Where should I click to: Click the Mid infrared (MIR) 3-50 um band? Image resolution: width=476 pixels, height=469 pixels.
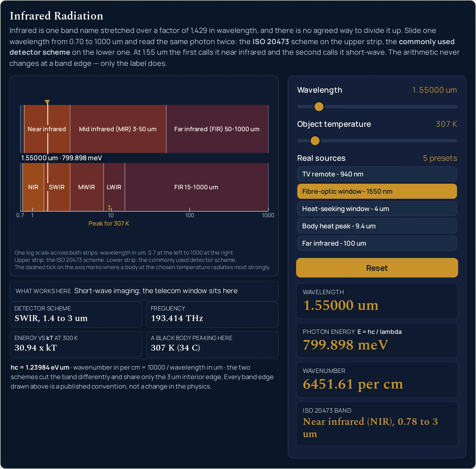[118, 129]
